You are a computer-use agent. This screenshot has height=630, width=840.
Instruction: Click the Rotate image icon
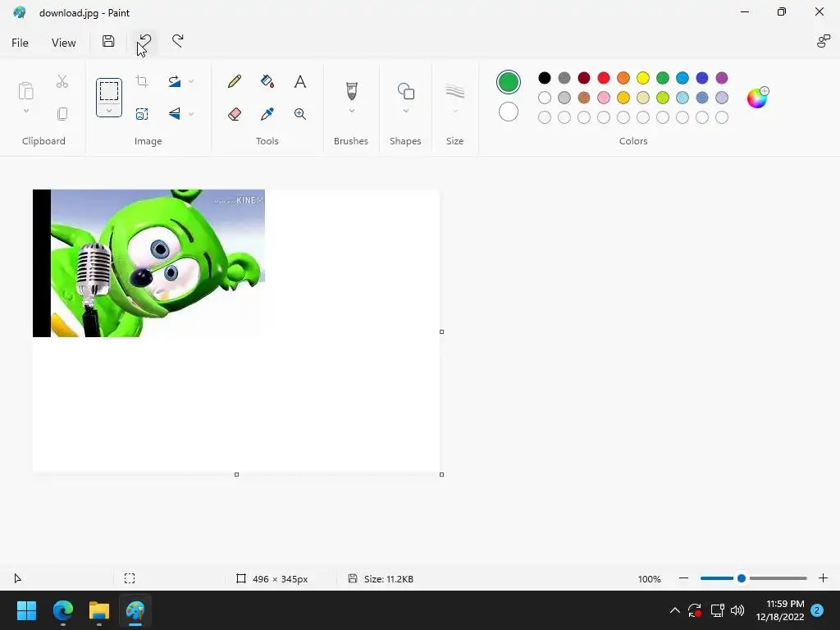pyautogui.click(x=175, y=81)
